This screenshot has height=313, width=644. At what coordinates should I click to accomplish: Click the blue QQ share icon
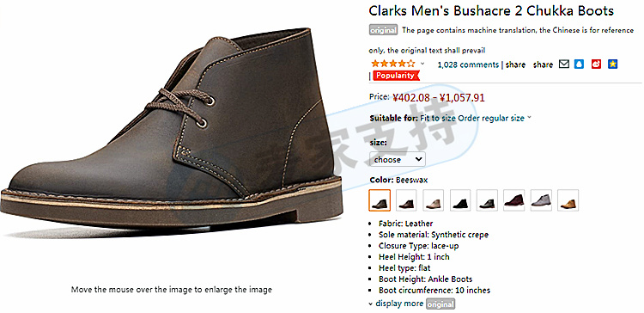coord(579,64)
